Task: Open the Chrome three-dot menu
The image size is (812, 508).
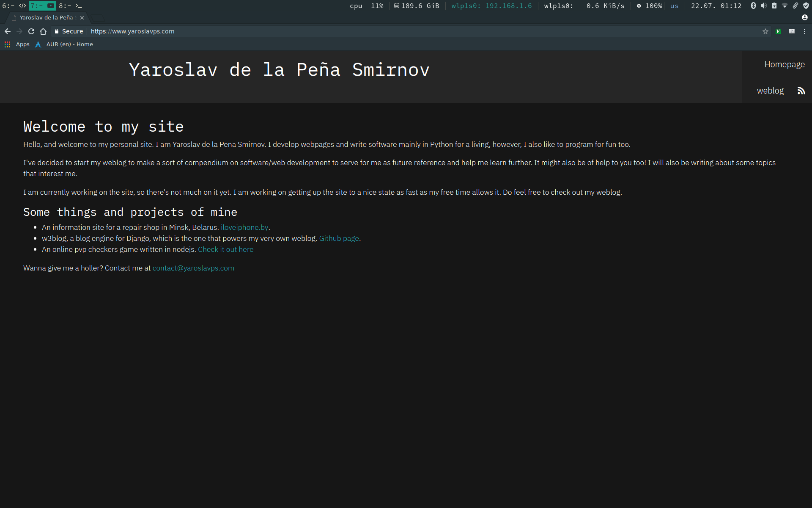Action: point(804,31)
